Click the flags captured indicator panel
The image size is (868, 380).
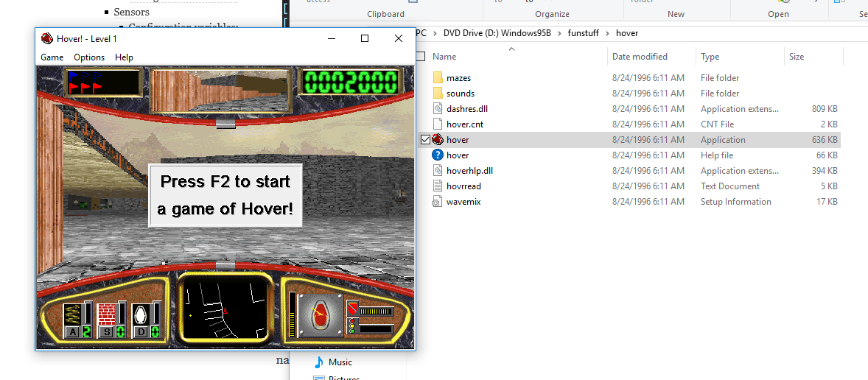[x=103, y=82]
